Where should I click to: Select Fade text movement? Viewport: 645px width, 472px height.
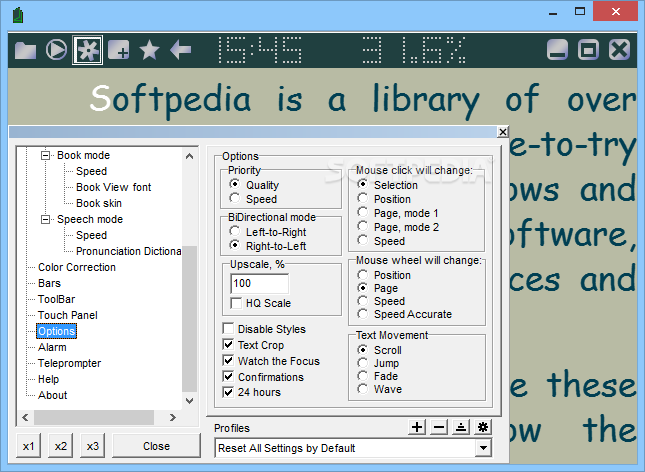pos(362,375)
